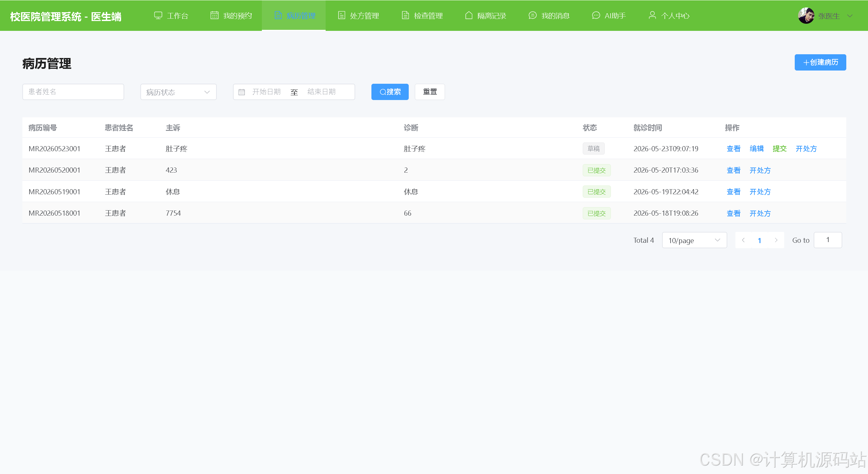Click 查看 for MR20260518001
Viewport: 868px width, 474px height.
tap(733, 213)
